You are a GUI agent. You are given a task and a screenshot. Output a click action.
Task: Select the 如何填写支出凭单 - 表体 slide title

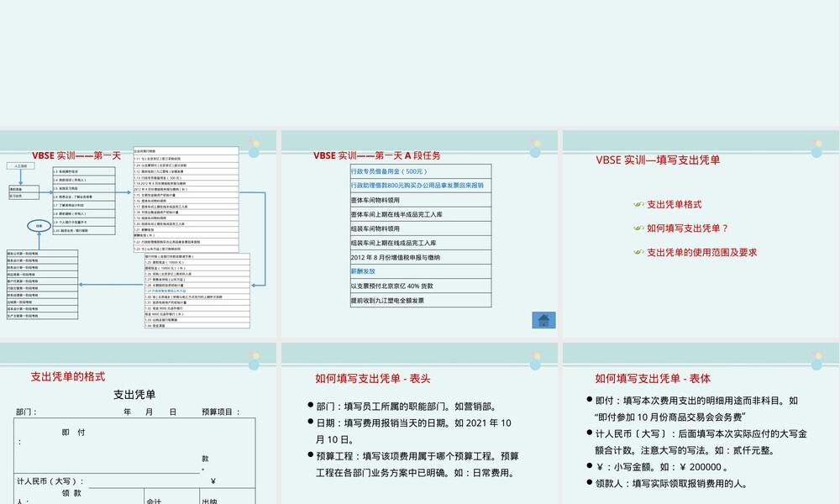[653, 379]
